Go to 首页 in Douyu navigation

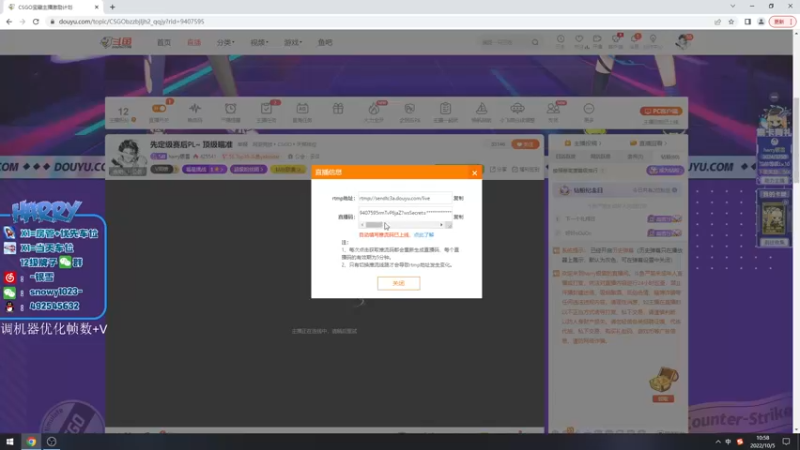(164, 42)
